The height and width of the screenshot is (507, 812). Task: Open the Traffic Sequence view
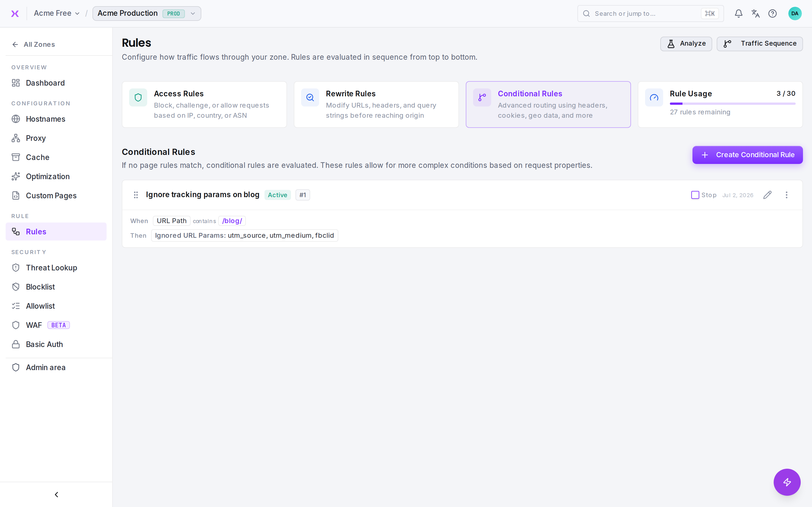coord(759,44)
